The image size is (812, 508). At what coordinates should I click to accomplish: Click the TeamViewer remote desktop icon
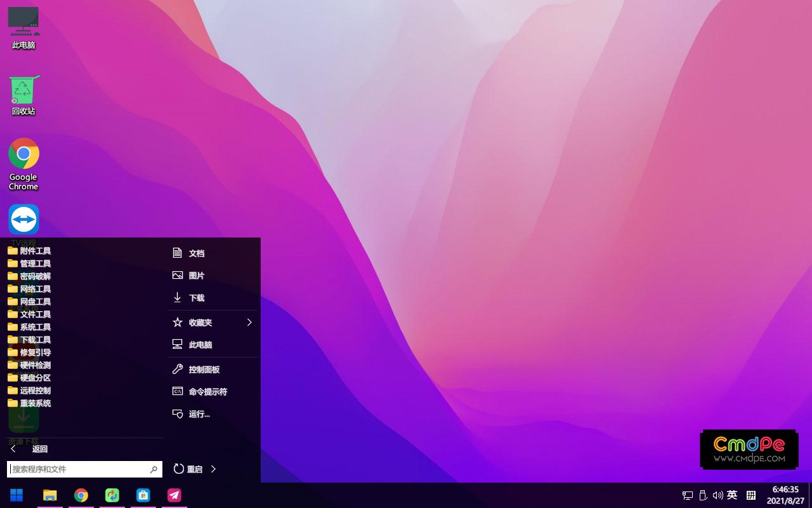[23, 220]
